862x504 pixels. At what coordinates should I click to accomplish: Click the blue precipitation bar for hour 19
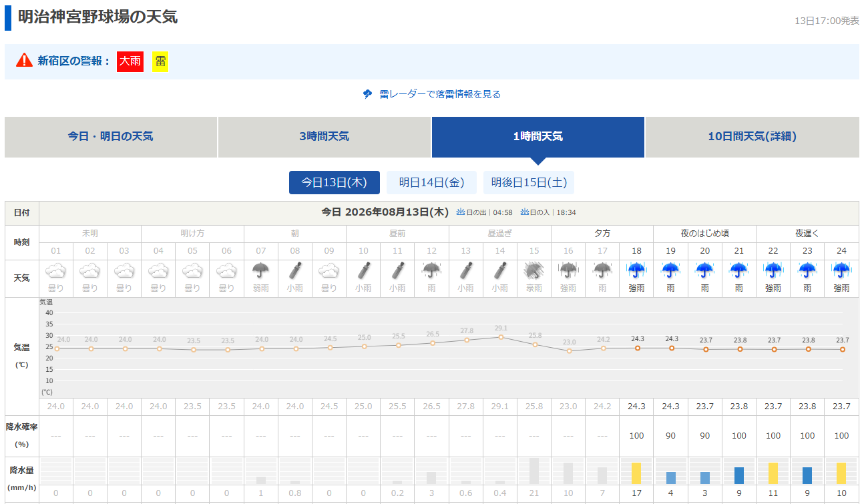671,478
